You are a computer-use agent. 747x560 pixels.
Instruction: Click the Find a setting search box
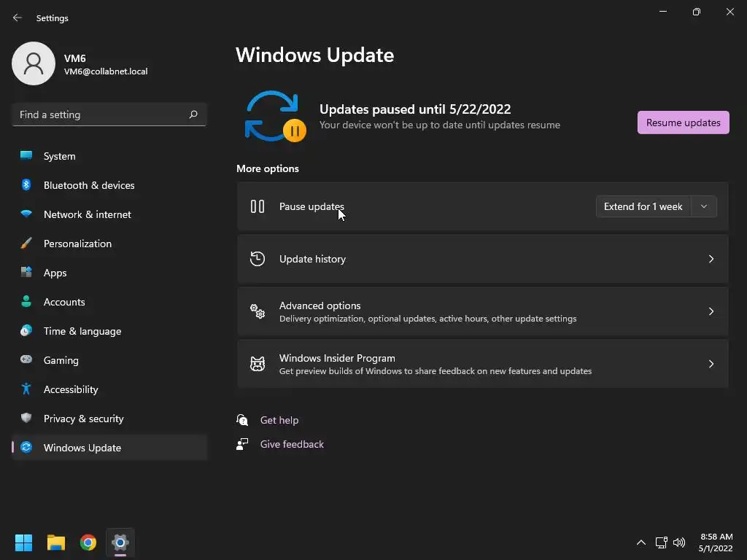point(109,114)
